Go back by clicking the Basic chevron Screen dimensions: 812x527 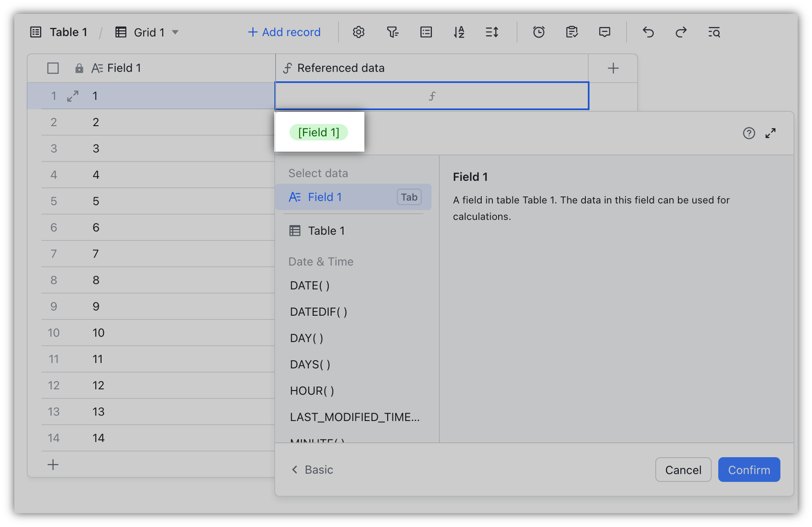point(311,469)
